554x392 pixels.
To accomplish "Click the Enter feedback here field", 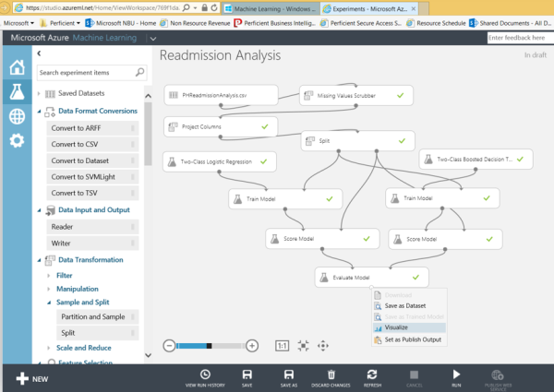I will (521, 38).
